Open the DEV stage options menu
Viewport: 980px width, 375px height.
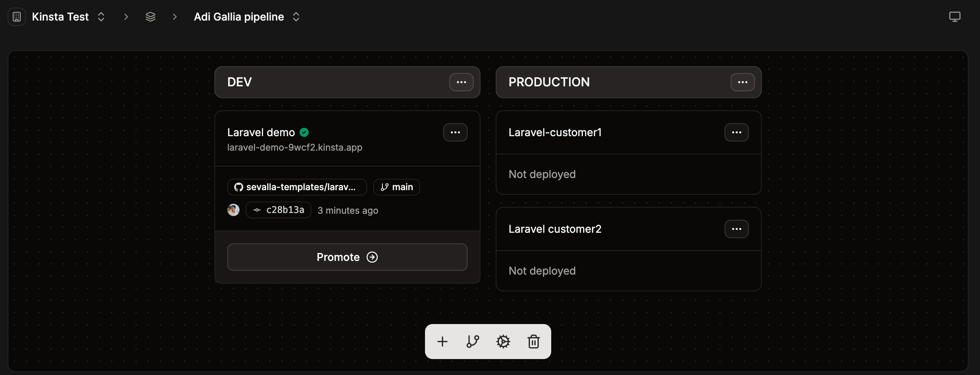coord(461,82)
